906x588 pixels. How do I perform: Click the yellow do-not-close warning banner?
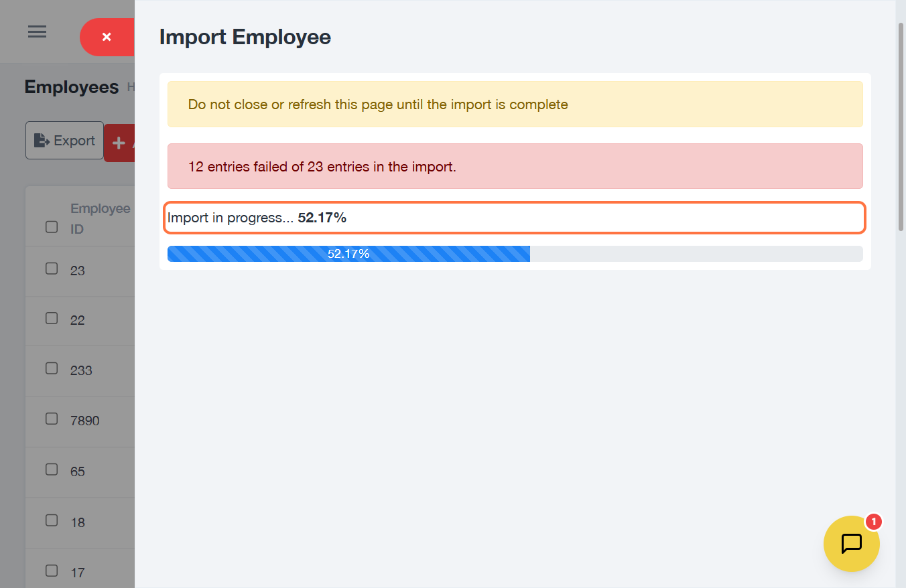pyautogui.click(x=515, y=104)
